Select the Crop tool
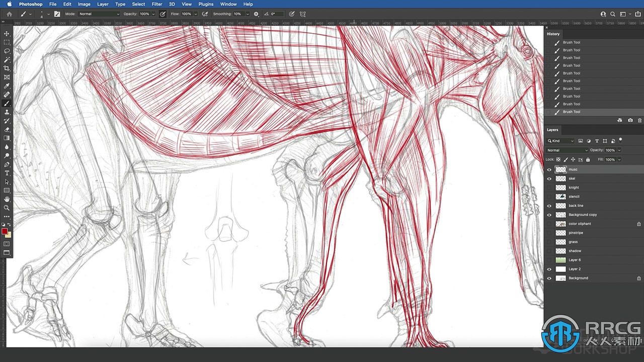The height and width of the screenshot is (362, 644). (x=7, y=68)
